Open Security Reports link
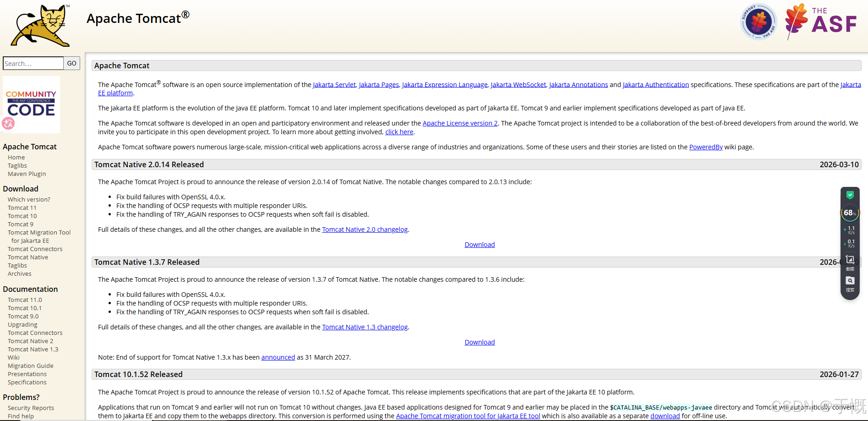Screen dimensions: 868x421 [x=31, y=408]
